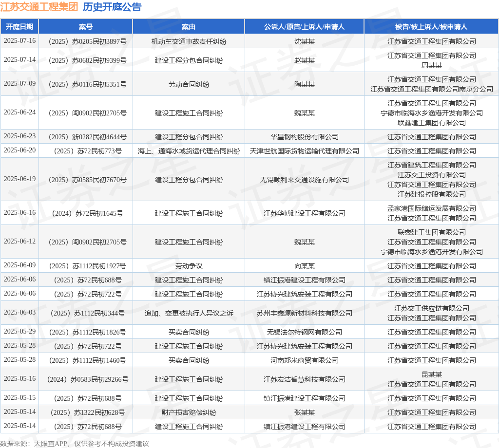This screenshot has width=499, height=448.
Task: Click defendant 周某某
Action: pos(432,65)
